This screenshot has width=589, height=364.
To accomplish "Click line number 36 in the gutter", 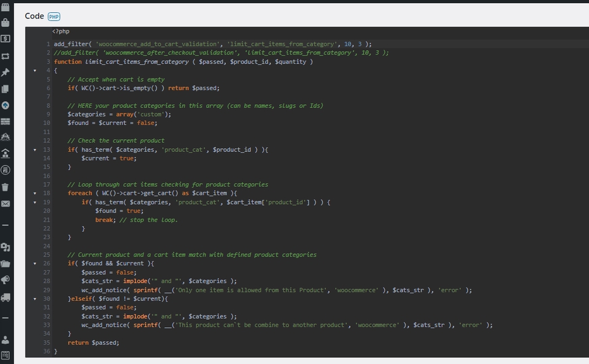I will point(47,351).
